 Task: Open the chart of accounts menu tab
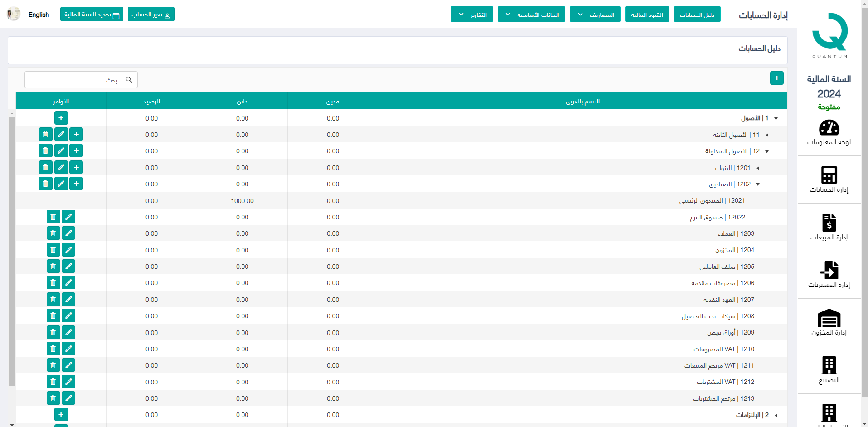pos(697,15)
